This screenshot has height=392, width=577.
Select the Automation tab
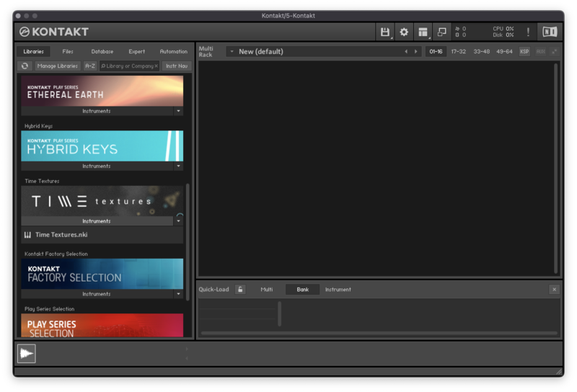(173, 51)
